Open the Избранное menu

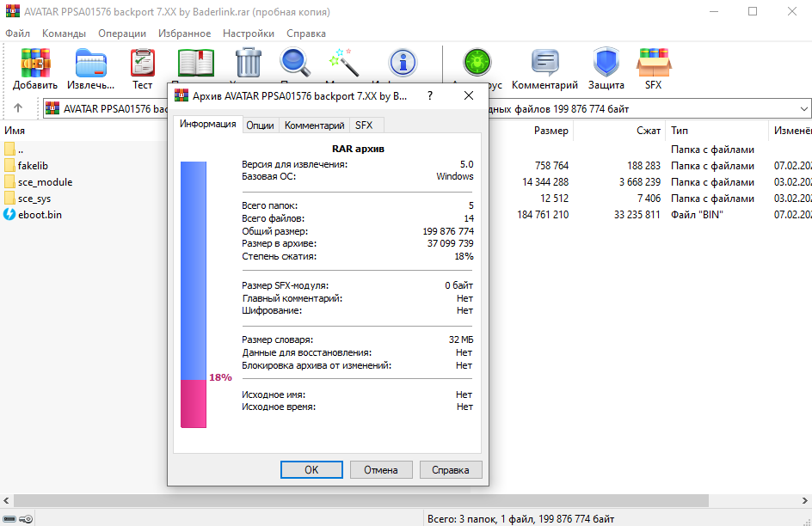click(184, 34)
